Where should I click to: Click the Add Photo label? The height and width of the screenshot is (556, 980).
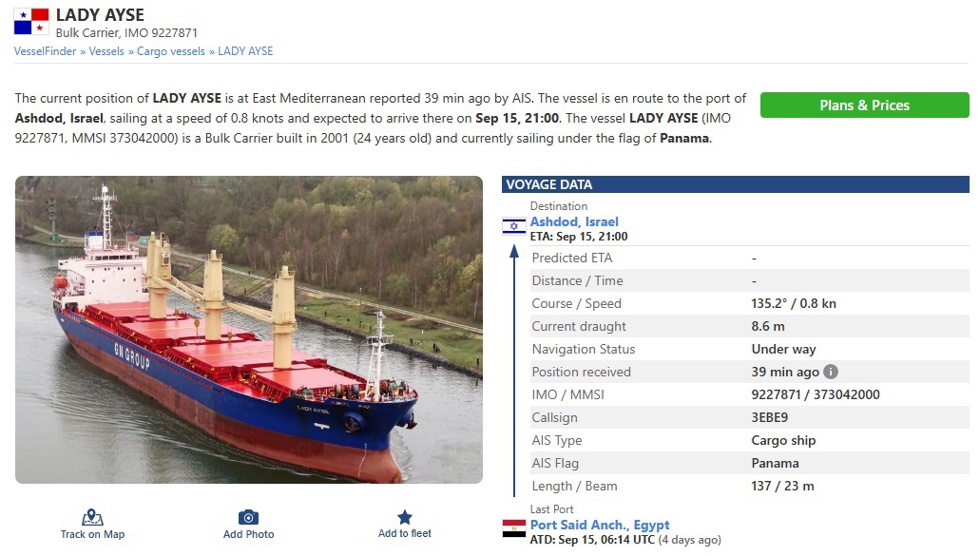(248, 534)
